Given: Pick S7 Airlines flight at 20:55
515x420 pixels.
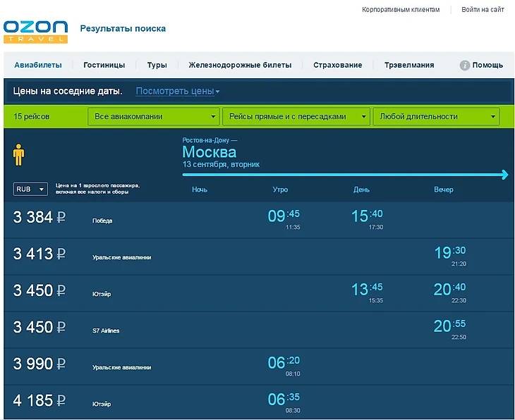Looking at the screenshot, I should (x=449, y=326).
